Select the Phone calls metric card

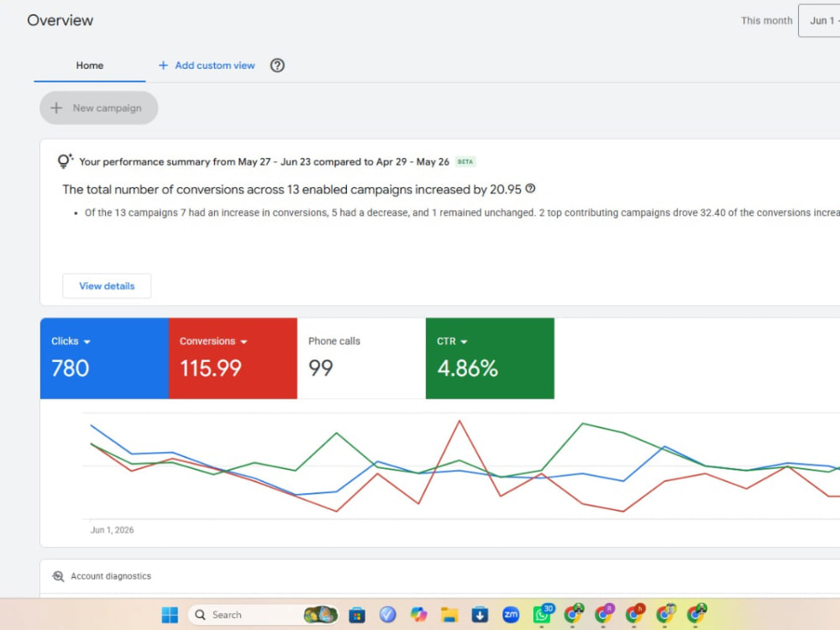pyautogui.click(x=361, y=359)
